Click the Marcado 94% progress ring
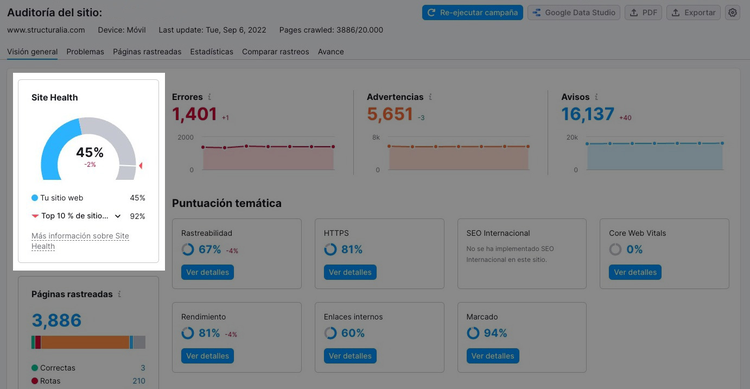This screenshot has width=750, height=389. (473, 333)
